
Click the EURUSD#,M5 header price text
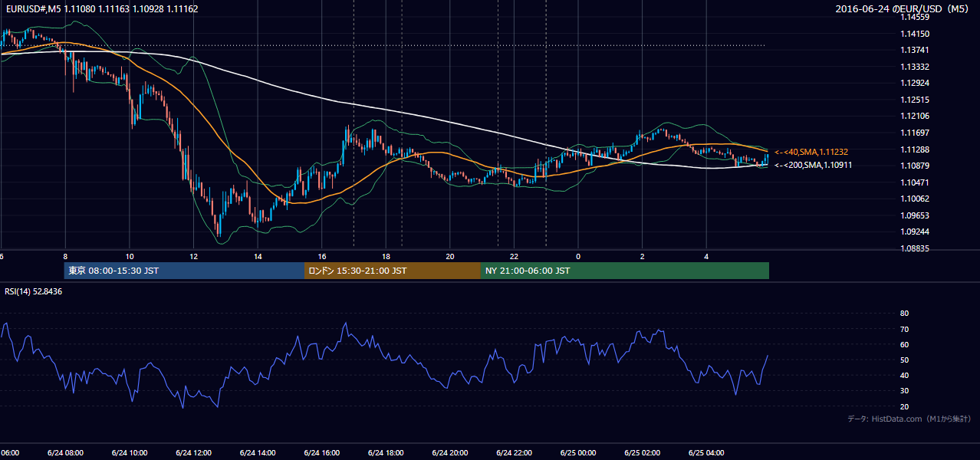coord(101,9)
